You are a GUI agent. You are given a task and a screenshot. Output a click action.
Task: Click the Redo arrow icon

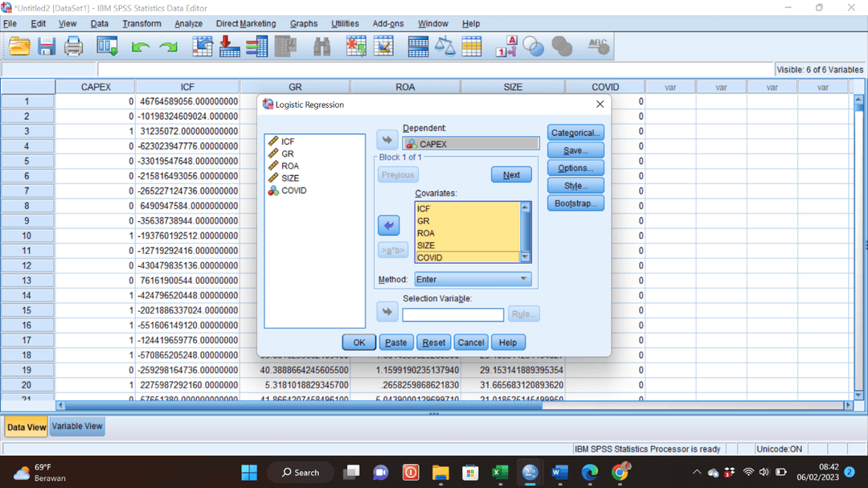coord(168,47)
